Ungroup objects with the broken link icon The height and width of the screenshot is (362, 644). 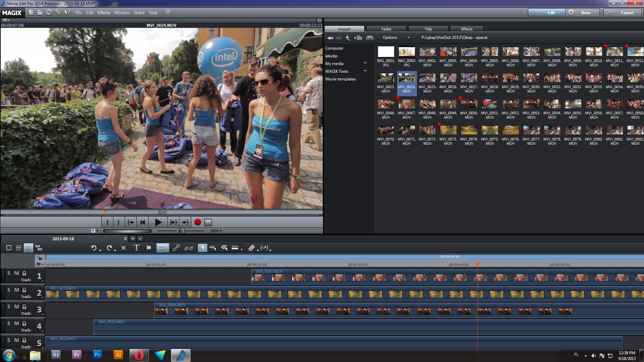189,248
